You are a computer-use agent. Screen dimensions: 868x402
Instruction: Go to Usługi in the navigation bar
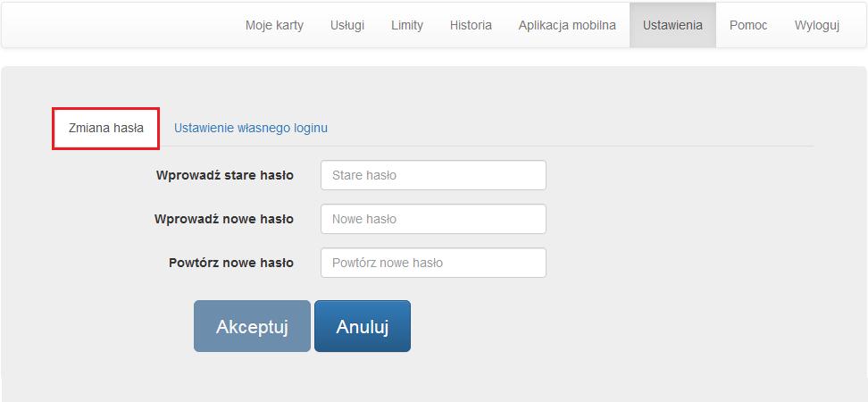click(347, 26)
